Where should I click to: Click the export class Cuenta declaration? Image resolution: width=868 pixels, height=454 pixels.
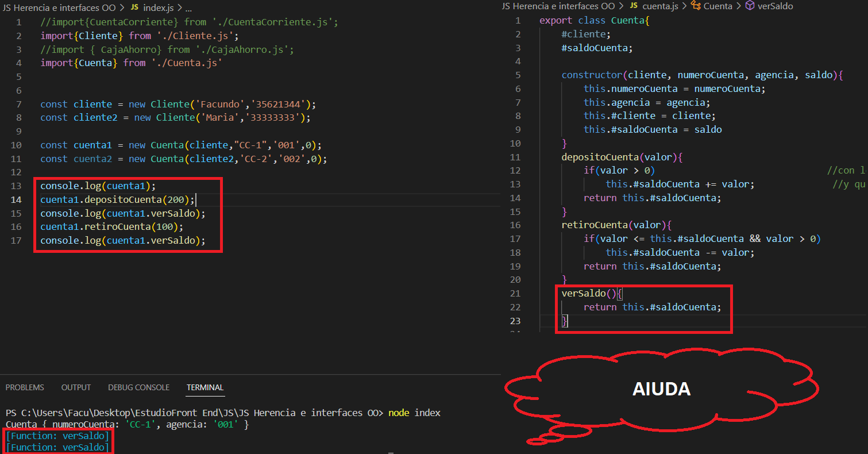pyautogui.click(x=595, y=21)
